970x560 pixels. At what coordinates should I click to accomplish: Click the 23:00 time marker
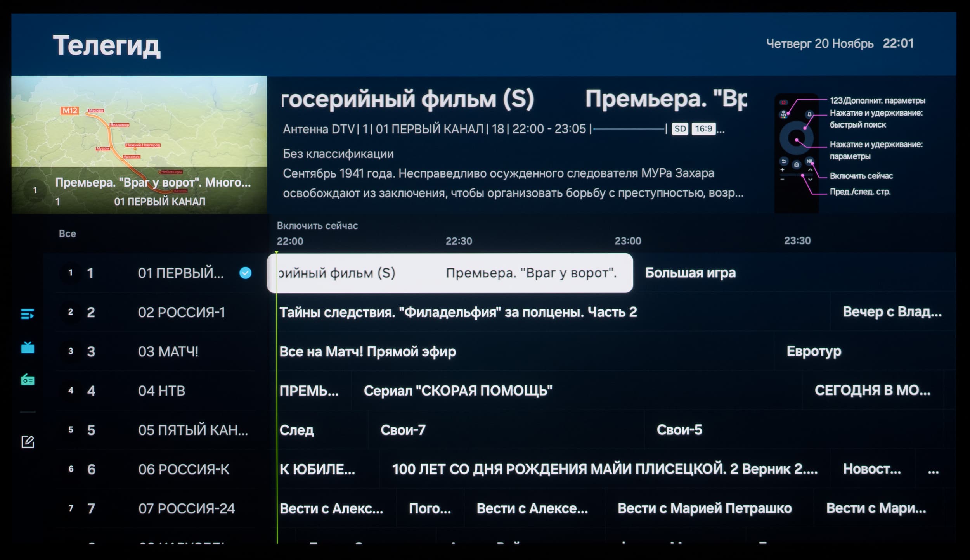pos(627,241)
